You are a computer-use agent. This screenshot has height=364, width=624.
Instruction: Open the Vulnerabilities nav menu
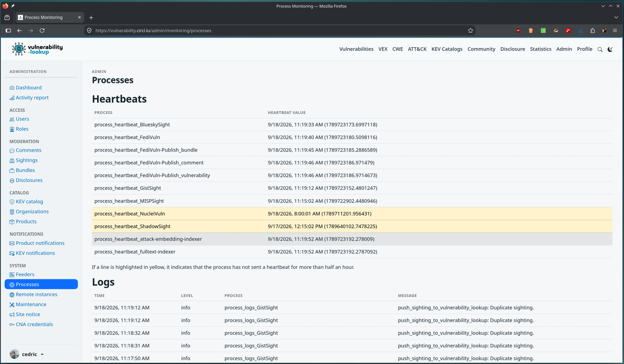tap(356, 49)
